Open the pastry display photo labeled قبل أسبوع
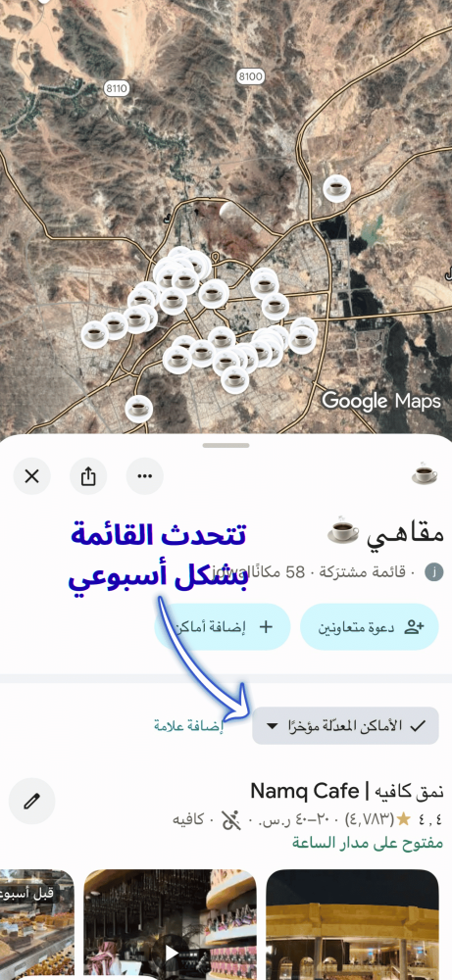The width and height of the screenshot is (452, 980). (37, 924)
